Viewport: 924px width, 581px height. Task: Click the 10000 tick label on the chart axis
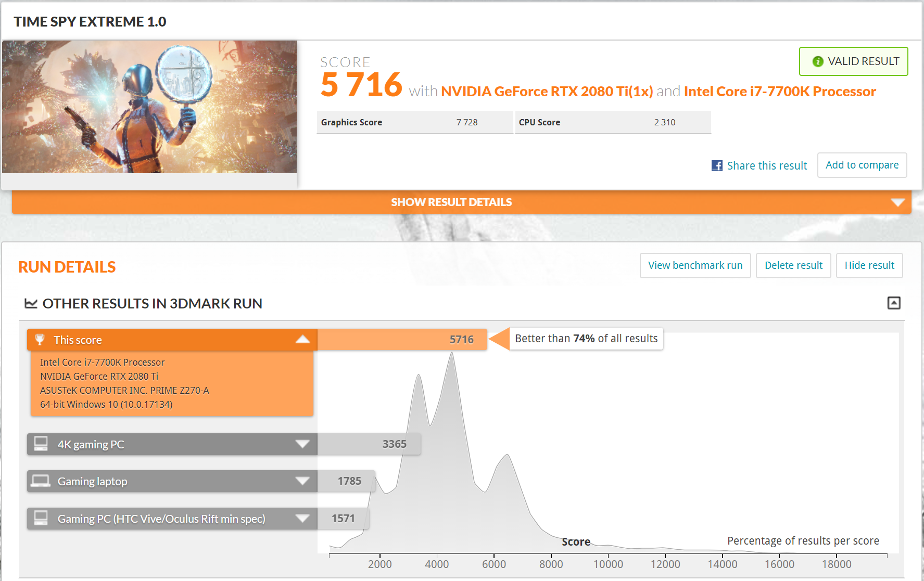pyautogui.click(x=608, y=564)
